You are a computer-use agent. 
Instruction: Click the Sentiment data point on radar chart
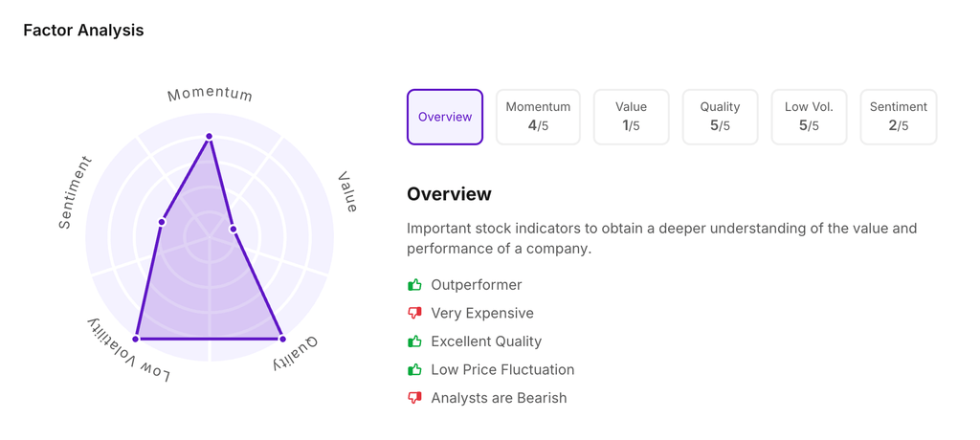[x=162, y=222]
